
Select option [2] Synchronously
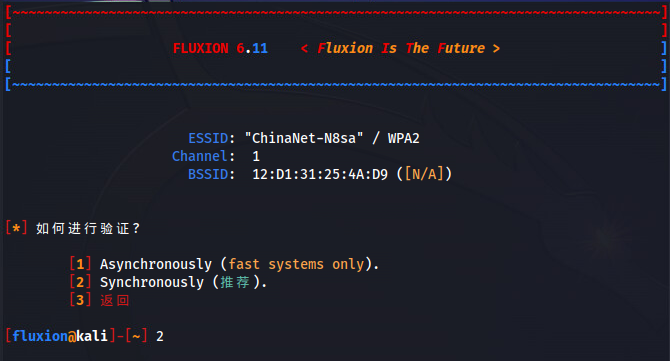(x=168, y=282)
